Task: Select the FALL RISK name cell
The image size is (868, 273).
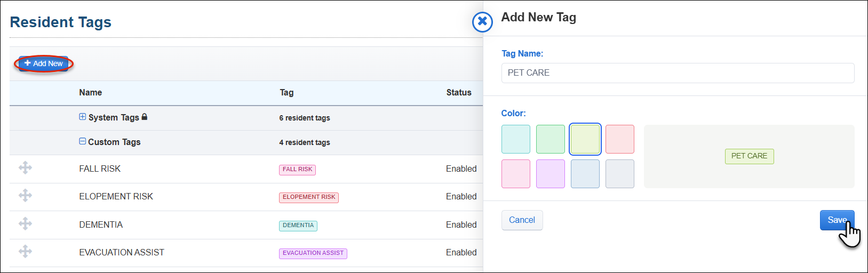Action: pos(100,168)
